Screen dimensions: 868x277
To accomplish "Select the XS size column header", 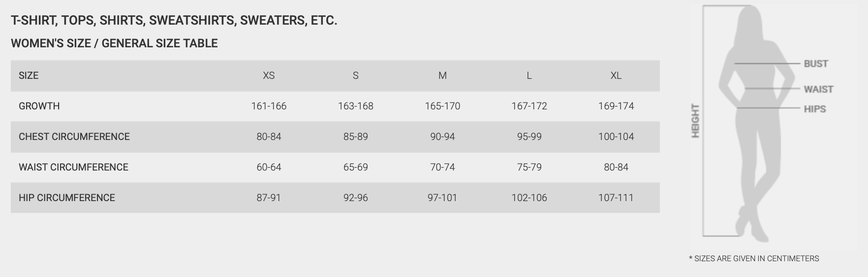I will click(x=269, y=75).
